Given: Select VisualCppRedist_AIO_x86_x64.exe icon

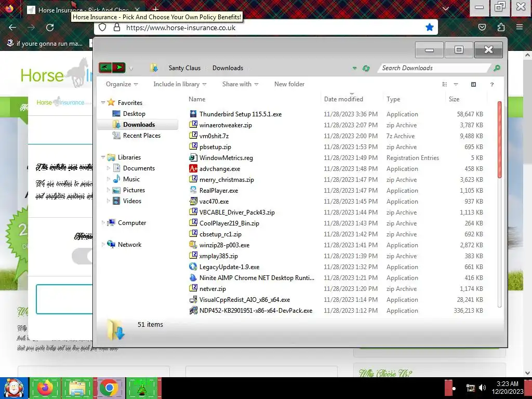Looking at the screenshot, I should [x=193, y=300].
